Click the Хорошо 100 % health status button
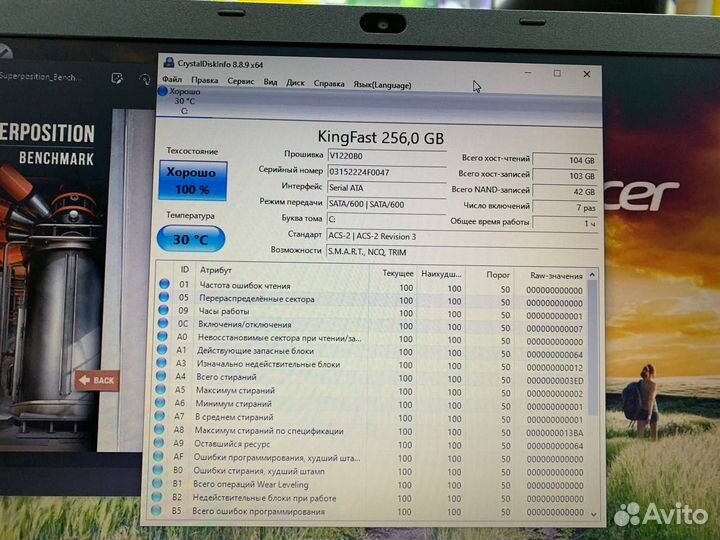The image size is (720, 540). [x=193, y=180]
